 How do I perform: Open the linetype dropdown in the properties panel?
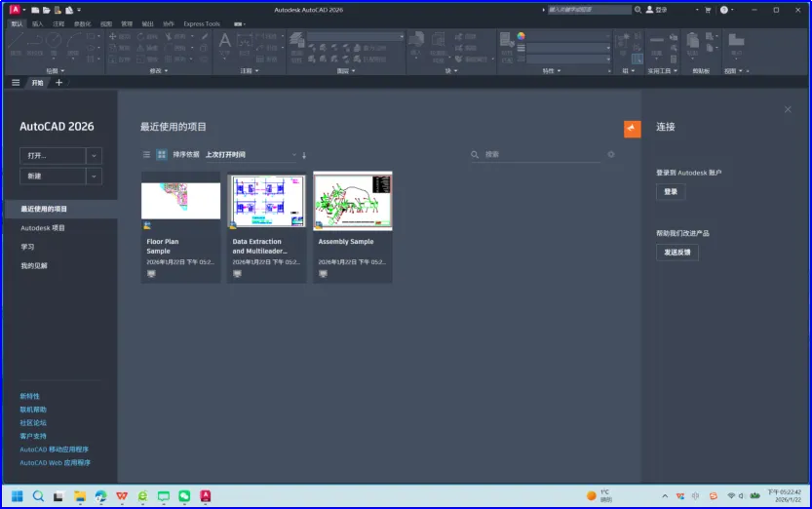coord(568,59)
